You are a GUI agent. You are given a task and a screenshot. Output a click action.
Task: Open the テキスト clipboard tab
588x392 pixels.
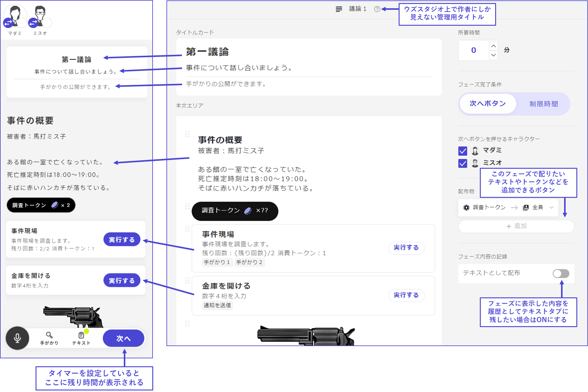point(81,338)
